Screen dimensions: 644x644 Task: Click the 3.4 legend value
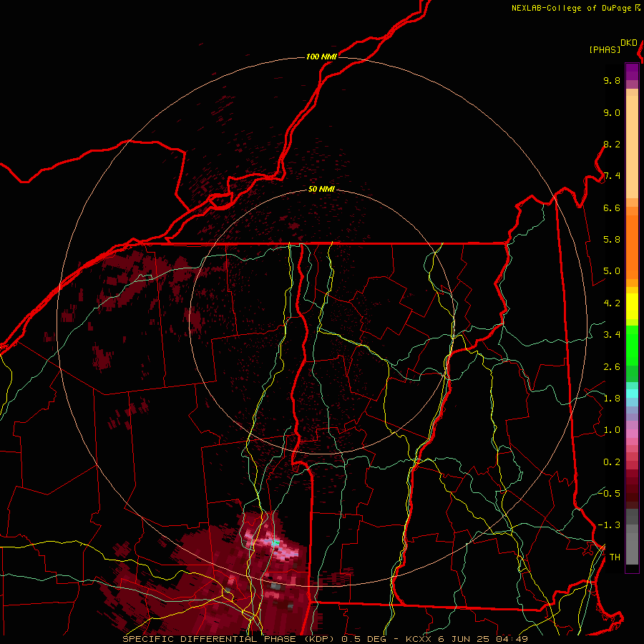(x=612, y=335)
